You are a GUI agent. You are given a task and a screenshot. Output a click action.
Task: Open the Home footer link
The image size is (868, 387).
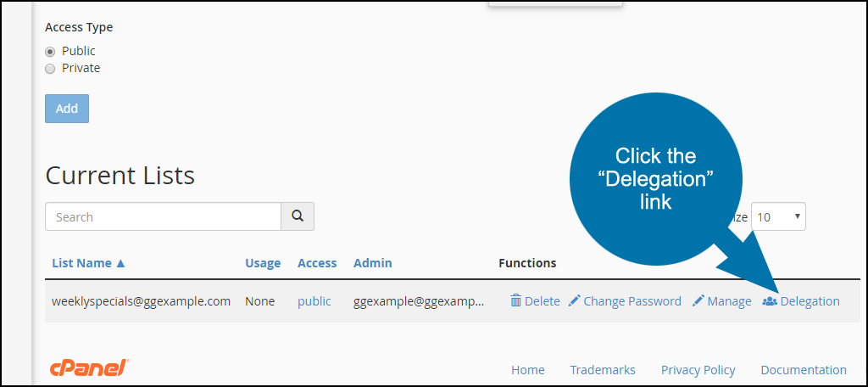[x=528, y=370]
